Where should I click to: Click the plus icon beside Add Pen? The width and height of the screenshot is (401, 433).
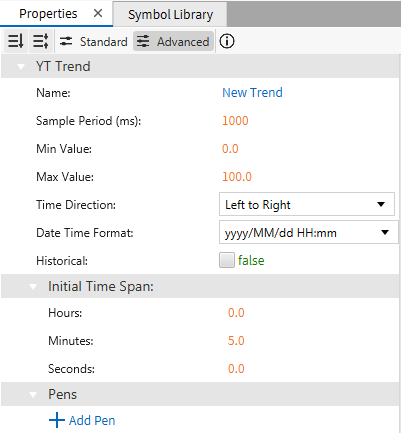[57, 420]
